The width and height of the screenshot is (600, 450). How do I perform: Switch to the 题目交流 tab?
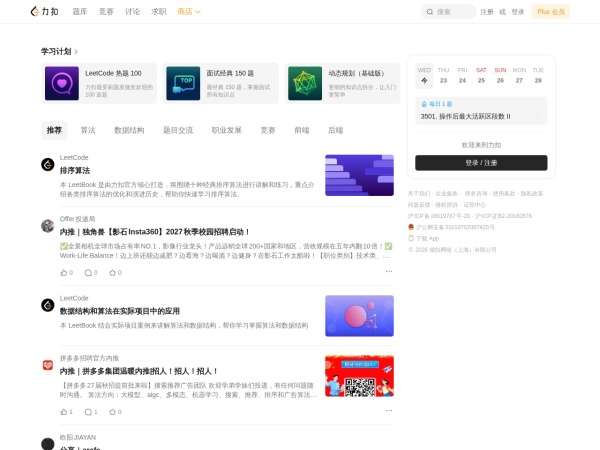[178, 130]
